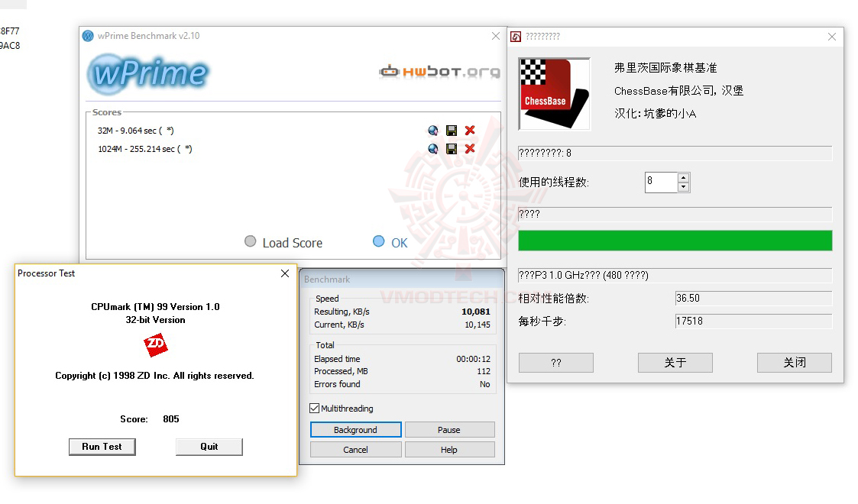Screen dimensions: 858x504
Task: Click the wPrime logo image
Action: (x=148, y=73)
